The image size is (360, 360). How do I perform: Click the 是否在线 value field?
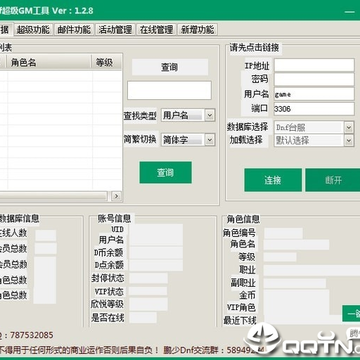click(143, 317)
